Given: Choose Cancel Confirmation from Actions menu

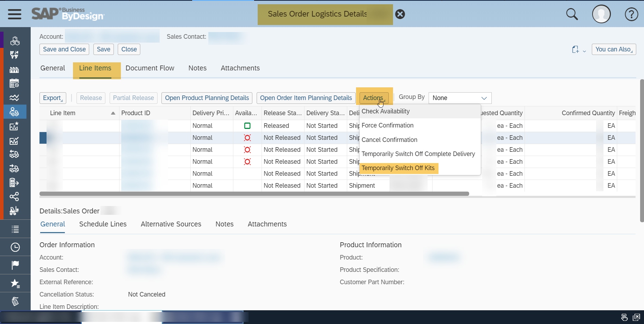Looking at the screenshot, I should [420, 140].
